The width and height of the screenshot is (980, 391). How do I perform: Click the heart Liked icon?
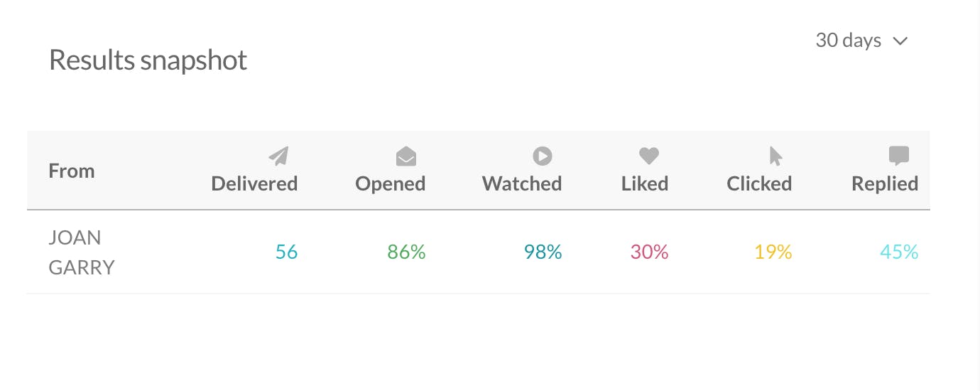tap(649, 156)
